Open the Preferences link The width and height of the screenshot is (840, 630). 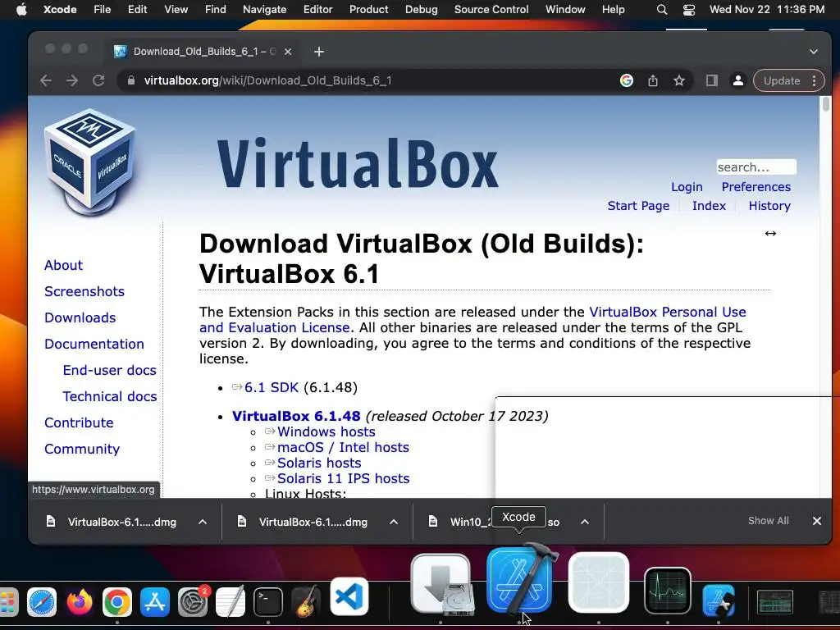click(x=756, y=187)
